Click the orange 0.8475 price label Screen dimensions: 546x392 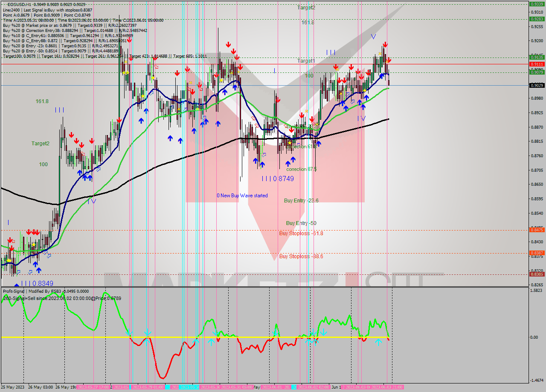tap(536, 230)
